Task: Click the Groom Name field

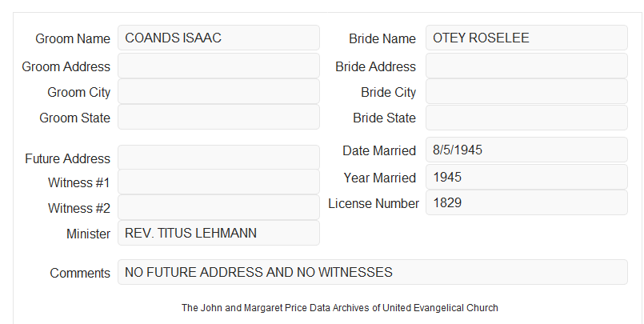Action: click(218, 38)
